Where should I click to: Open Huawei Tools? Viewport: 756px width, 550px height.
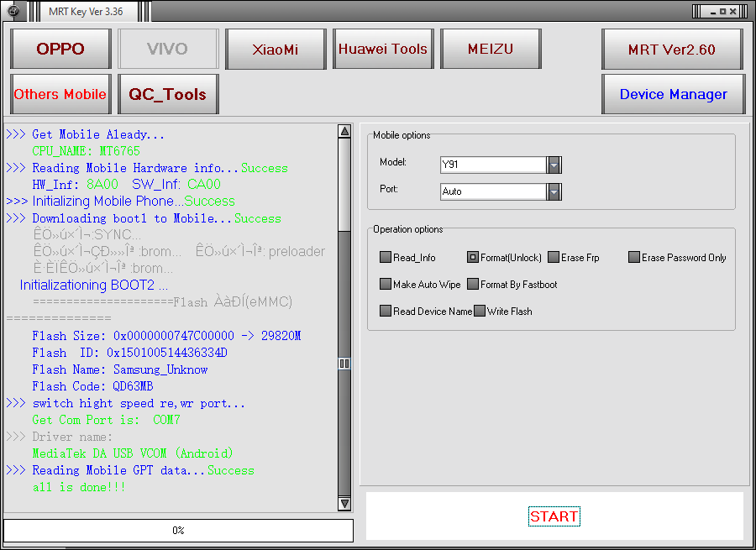pos(383,49)
